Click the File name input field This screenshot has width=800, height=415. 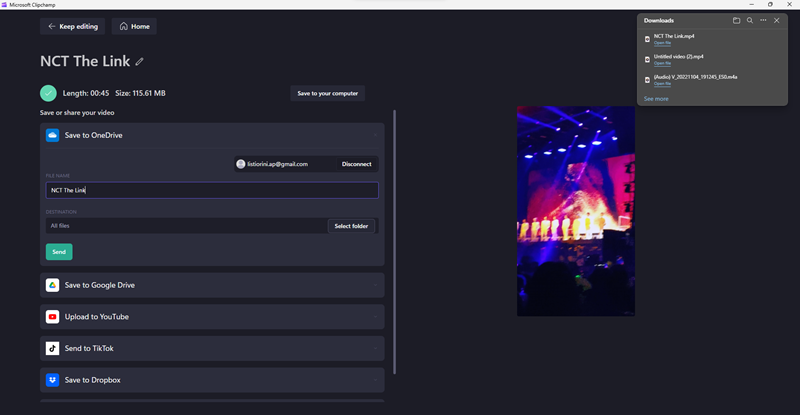pyautogui.click(x=212, y=190)
